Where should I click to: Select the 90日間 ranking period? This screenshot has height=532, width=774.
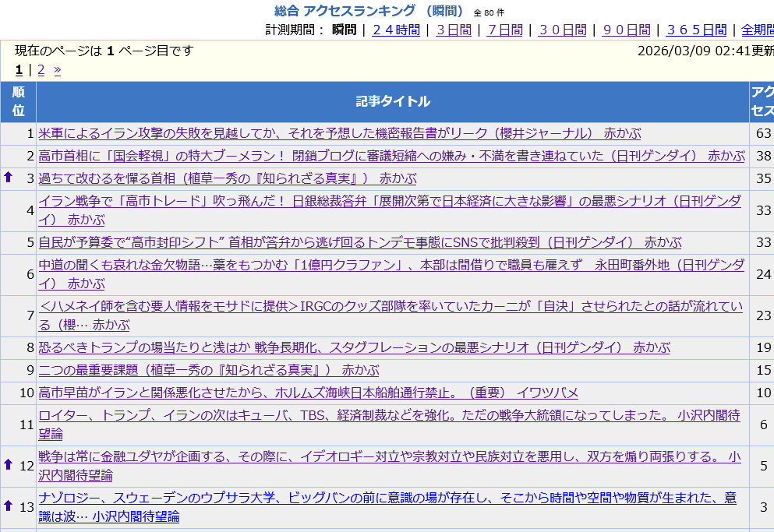[626, 30]
